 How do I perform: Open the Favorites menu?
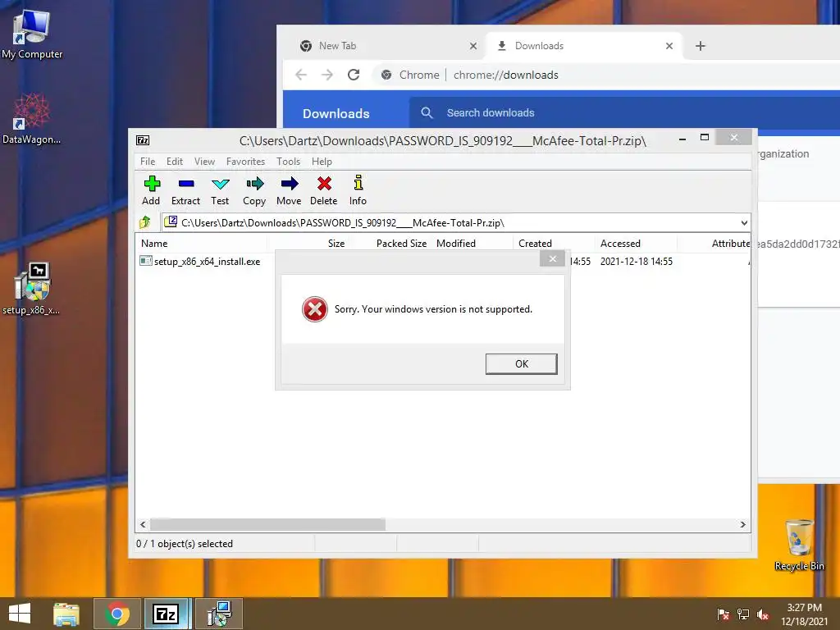[x=245, y=162]
